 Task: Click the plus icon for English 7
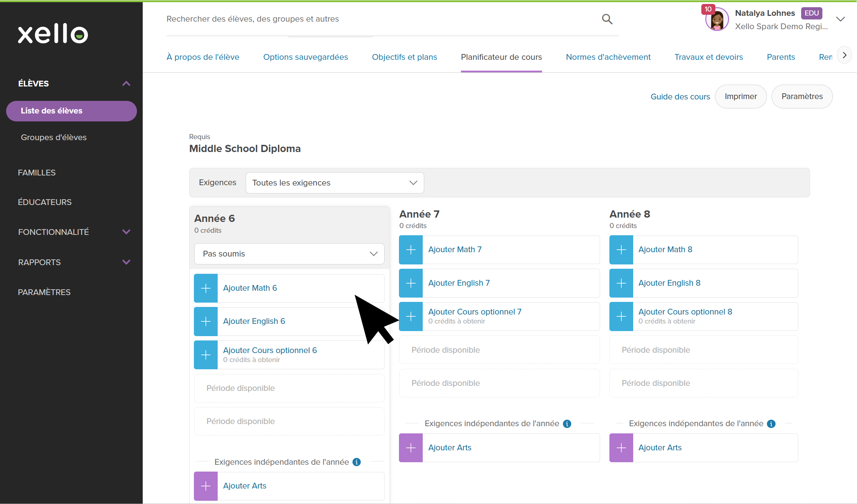pyautogui.click(x=411, y=283)
